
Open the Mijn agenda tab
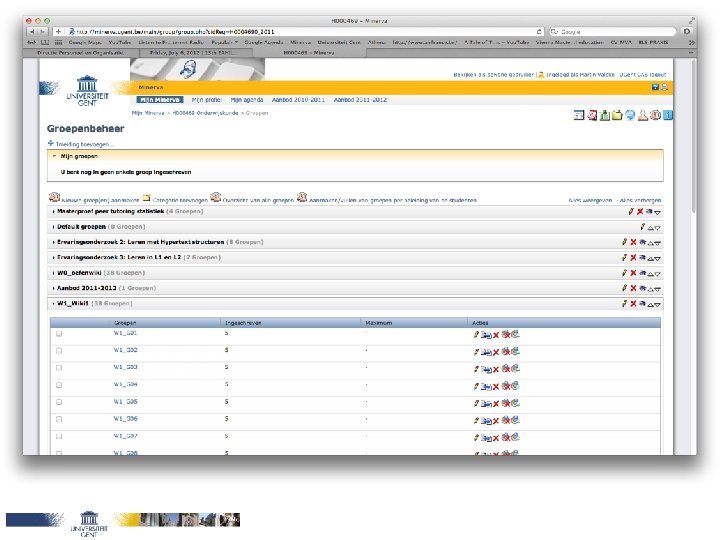point(247,100)
